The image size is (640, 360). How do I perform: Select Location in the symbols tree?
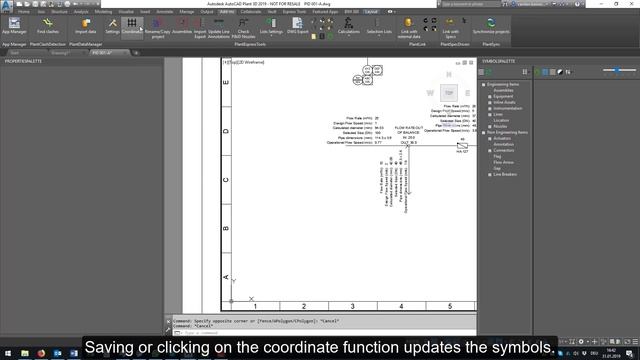(x=501, y=120)
